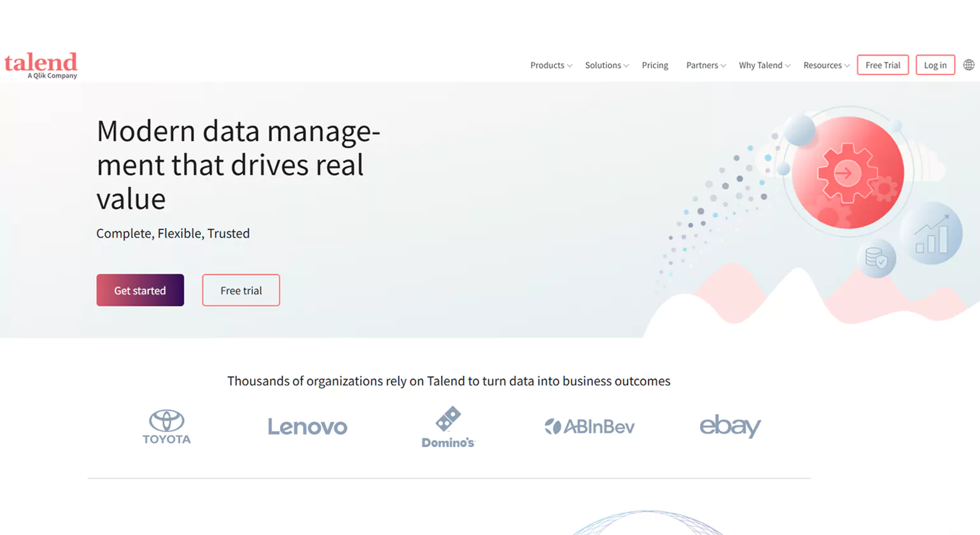Click the database checkmark bubble

[x=876, y=259]
